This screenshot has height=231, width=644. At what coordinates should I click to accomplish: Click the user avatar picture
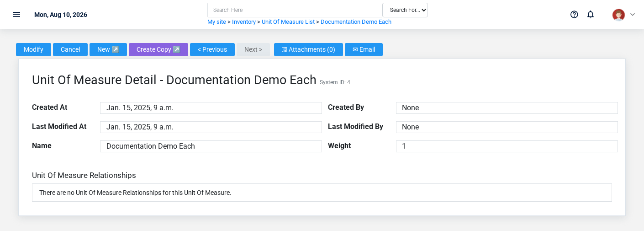pyautogui.click(x=618, y=15)
